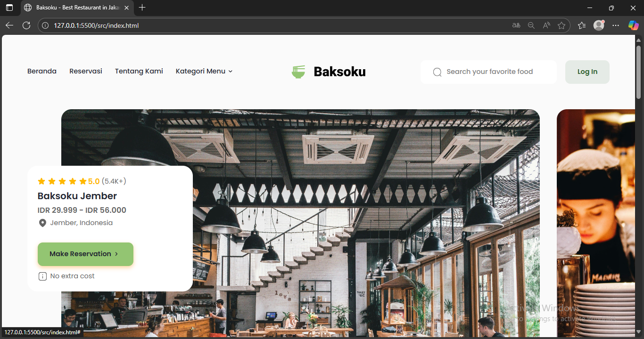This screenshot has height=339, width=644.
Task: Open the translate page icon
Action: point(516,25)
